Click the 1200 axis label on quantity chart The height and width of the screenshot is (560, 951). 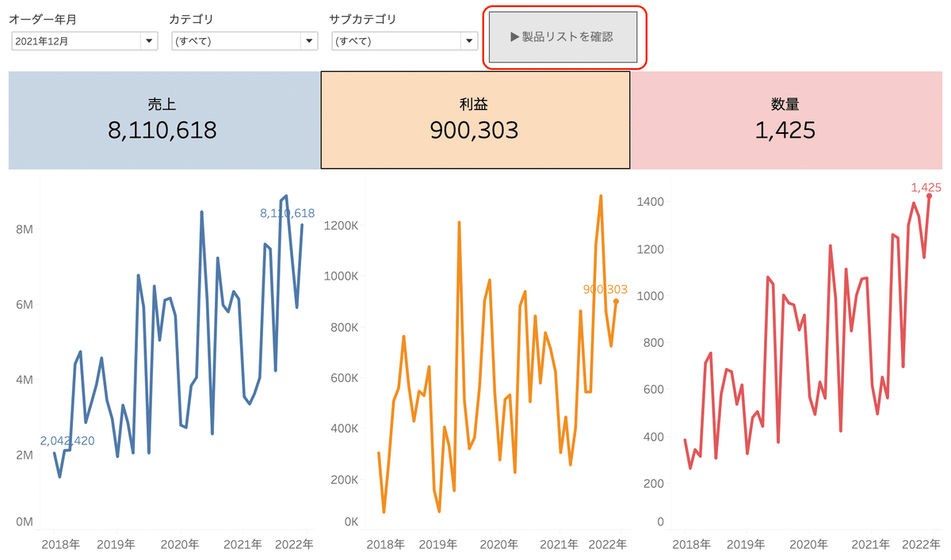651,249
